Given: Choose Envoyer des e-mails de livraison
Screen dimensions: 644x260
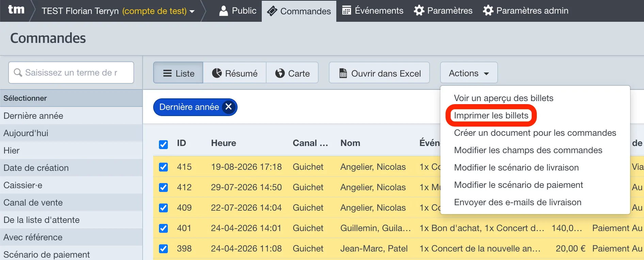Looking at the screenshot, I should (517, 202).
